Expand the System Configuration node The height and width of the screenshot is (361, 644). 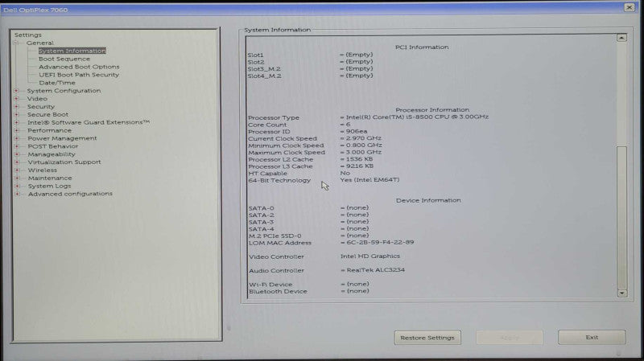[16, 91]
